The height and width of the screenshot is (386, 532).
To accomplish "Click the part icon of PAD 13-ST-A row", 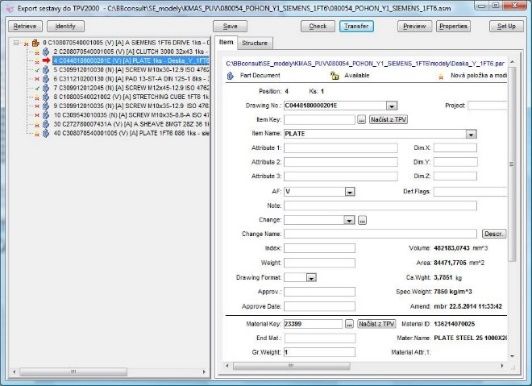I will tap(46, 79).
